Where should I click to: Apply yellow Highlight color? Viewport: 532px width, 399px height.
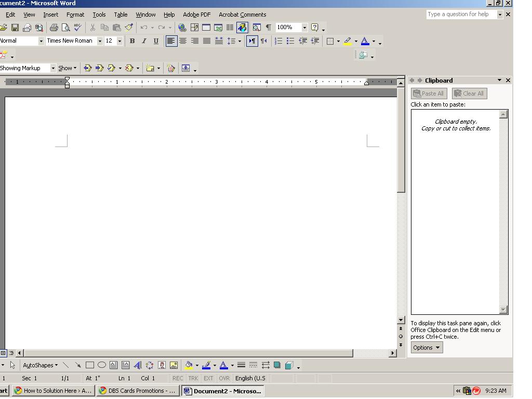pos(348,42)
